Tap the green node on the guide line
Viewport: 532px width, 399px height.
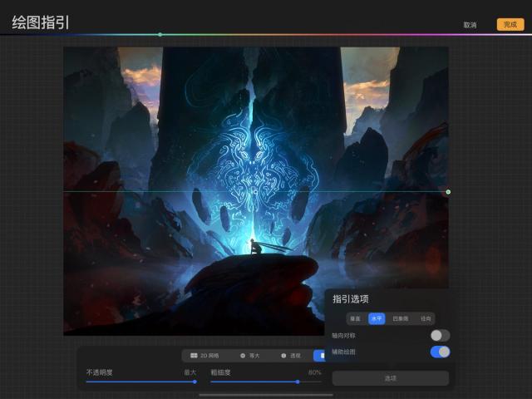coord(448,192)
